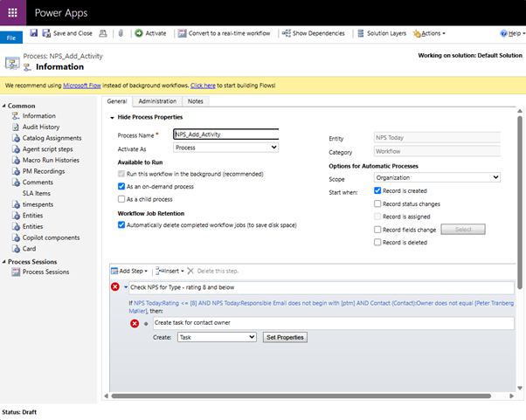Click the Card sidebar icon

16,248
